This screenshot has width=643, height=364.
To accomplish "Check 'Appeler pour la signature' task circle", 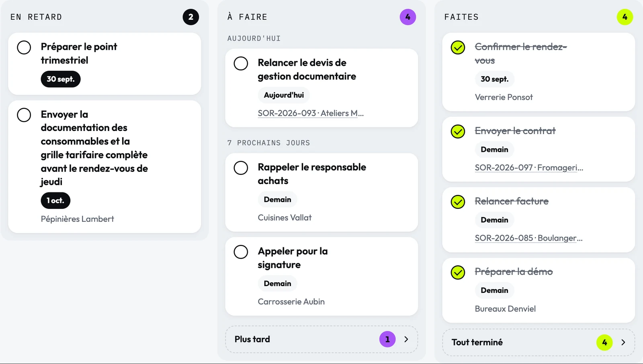I will (241, 252).
